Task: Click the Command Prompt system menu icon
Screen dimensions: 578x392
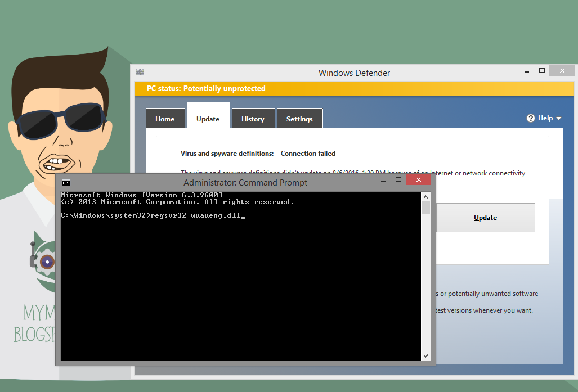Action: (x=66, y=183)
